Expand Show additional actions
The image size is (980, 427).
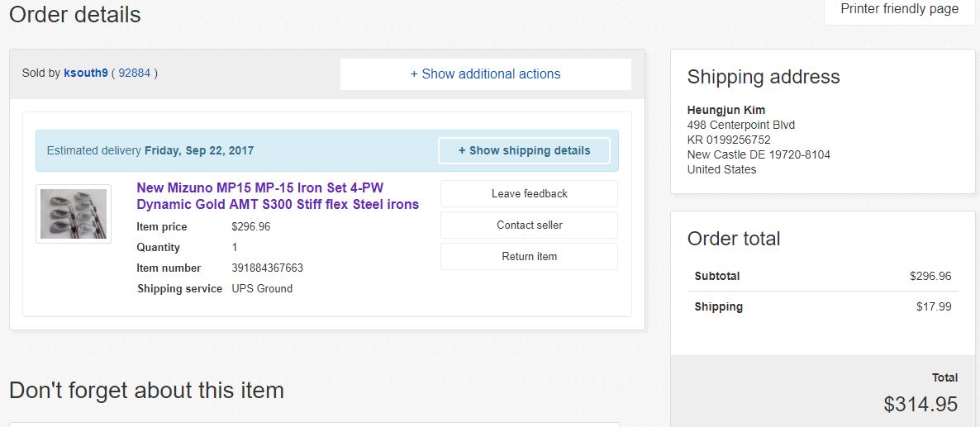pos(485,74)
